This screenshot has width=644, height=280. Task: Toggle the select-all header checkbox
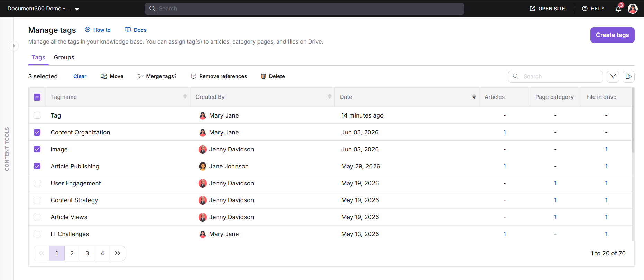click(x=37, y=97)
